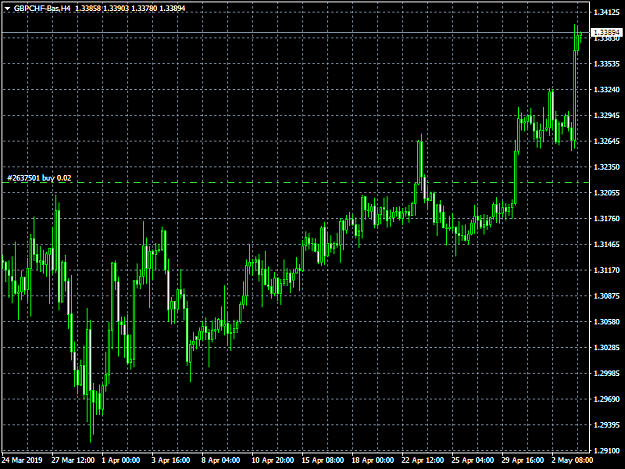The width and height of the screenshot is (625, 469).
Task: Click the 3 Apr 16:00 time label
Action: [x=171, y=460]
